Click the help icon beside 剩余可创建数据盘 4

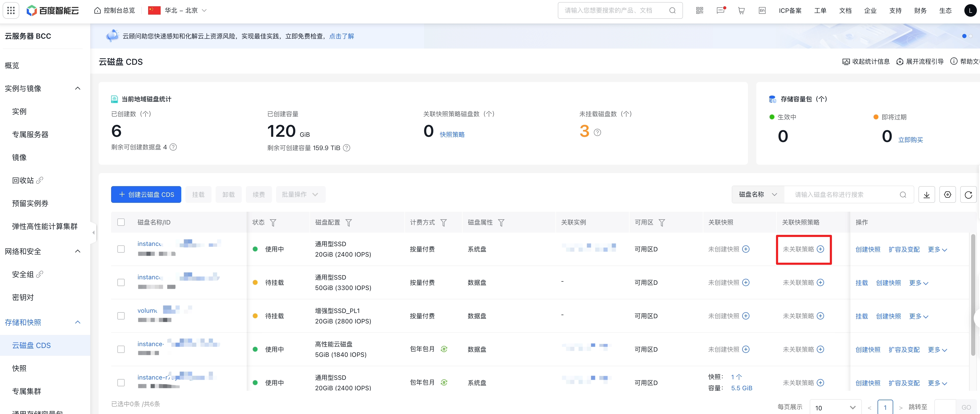pos(173,147)
